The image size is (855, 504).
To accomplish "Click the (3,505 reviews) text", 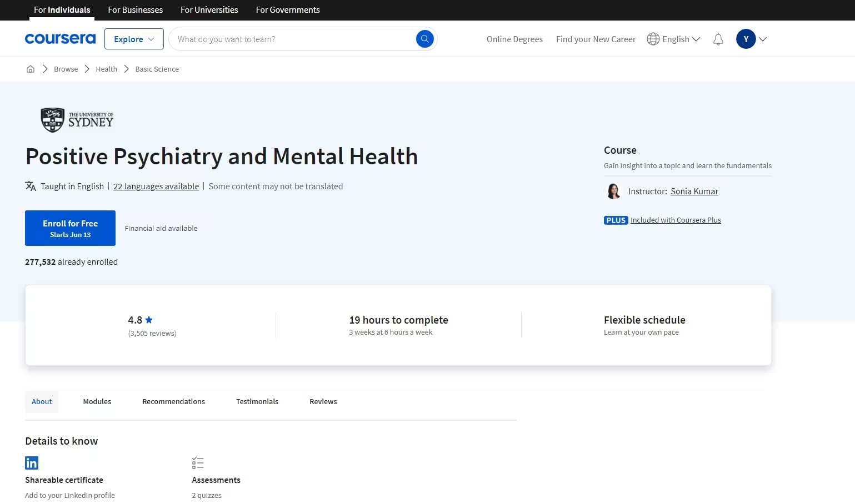I will pyautogui.click(x=152, y=333).
